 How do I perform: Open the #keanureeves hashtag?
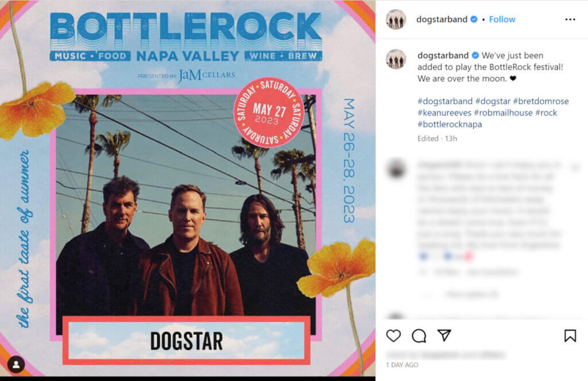click(444, 113)
